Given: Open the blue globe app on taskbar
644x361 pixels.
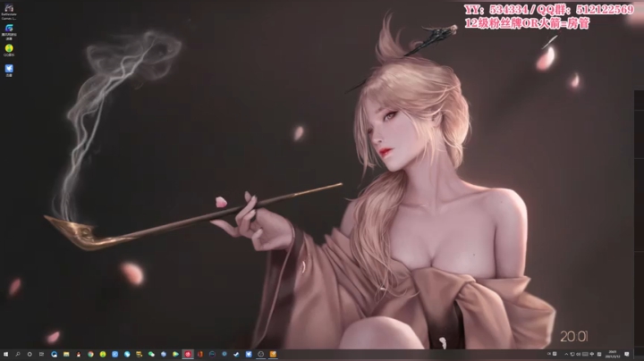Looking at the screenshot, I should pyautogui.click(x=127, y=354).
